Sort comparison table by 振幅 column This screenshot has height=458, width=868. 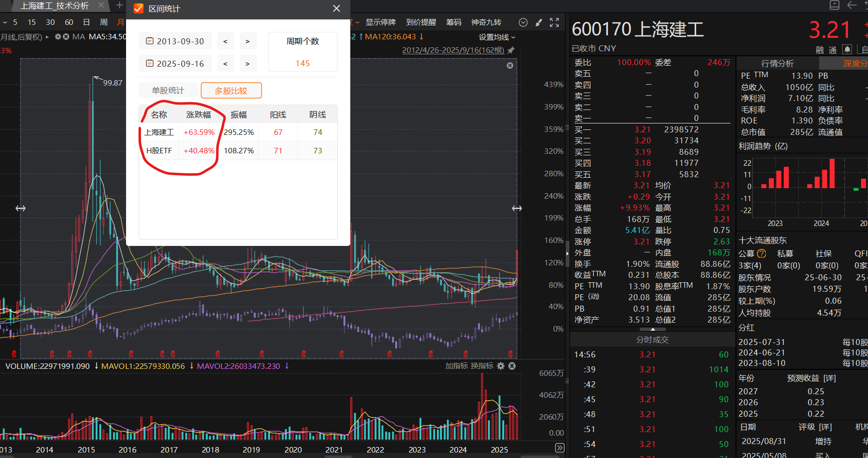click(239, 114)
